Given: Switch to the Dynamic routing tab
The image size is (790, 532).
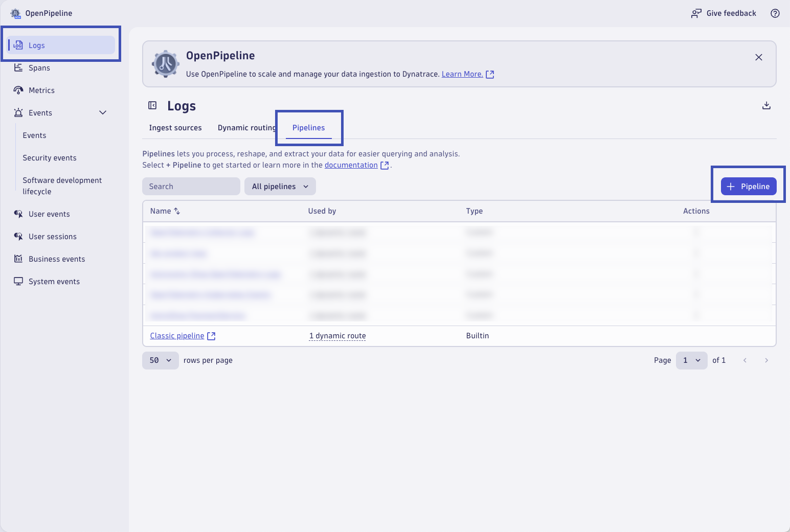Looking at the screenshot, I should tap(247, 128).
